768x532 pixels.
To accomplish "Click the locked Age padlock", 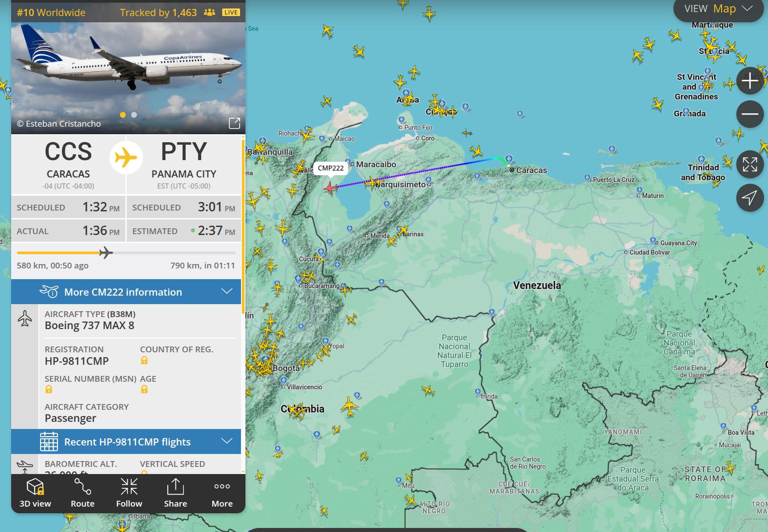I will [x=144, y=389].
